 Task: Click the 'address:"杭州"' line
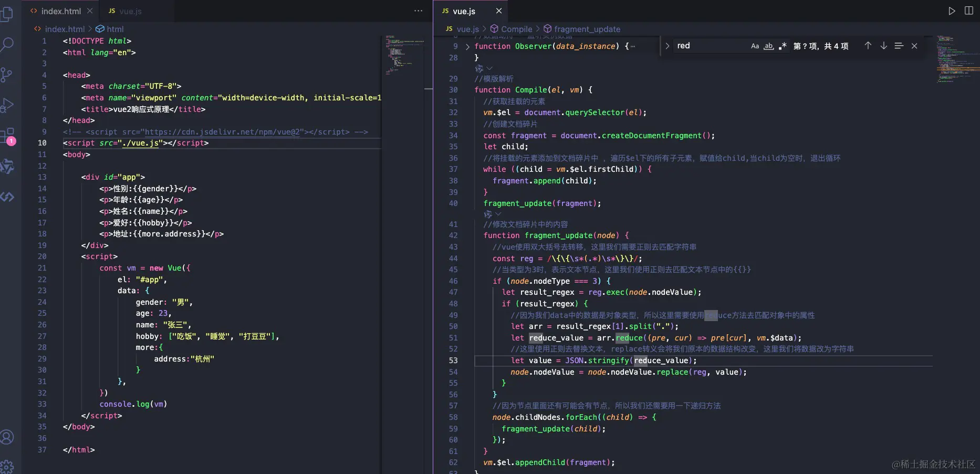[x=184, y=359]
